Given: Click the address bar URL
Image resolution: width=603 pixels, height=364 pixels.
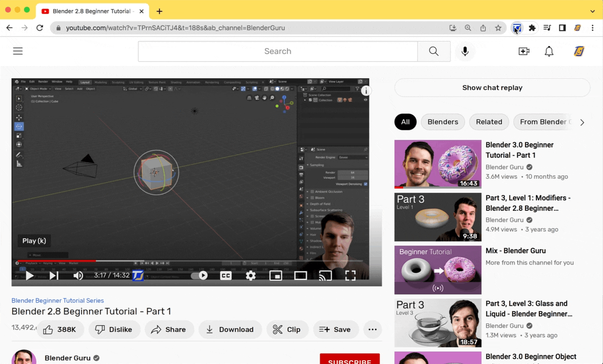Looking at the screenshot, I should click(x=176, y=28).
